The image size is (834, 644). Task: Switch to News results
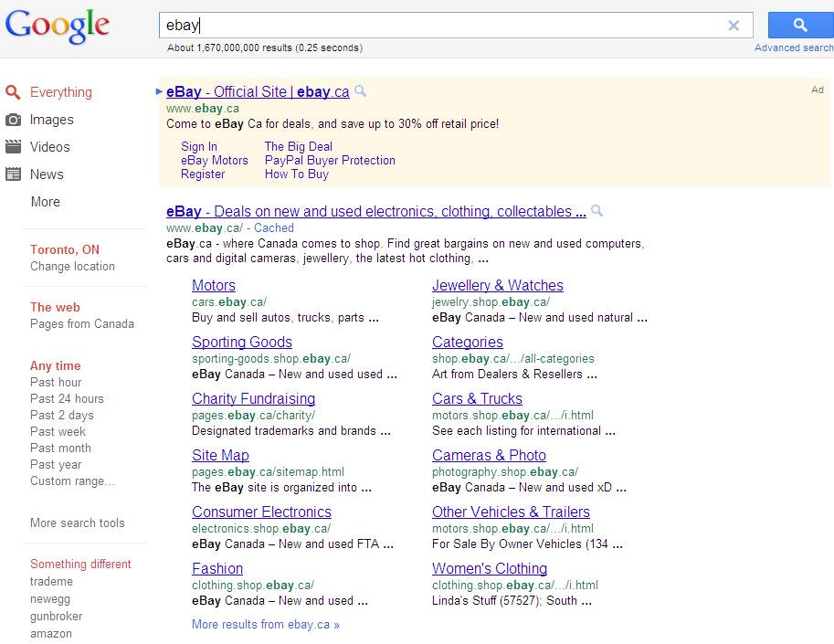pos(47,174)
